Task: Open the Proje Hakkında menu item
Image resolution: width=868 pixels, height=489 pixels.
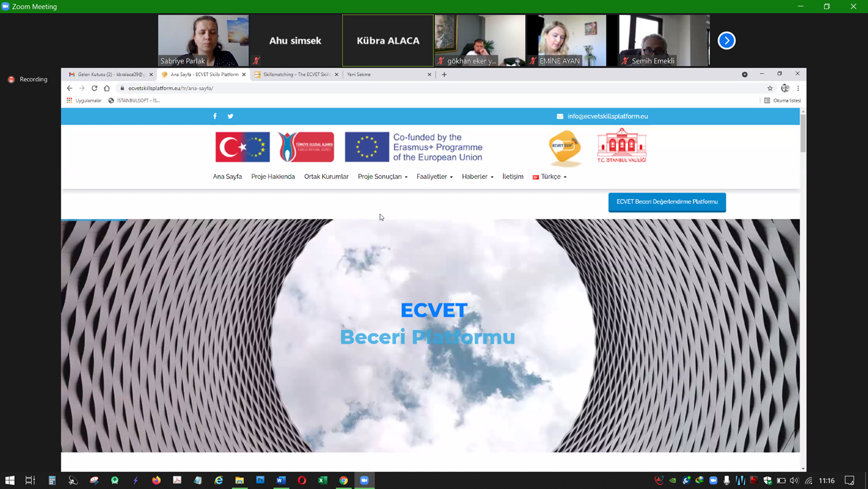Action: [x=273, y=176]
